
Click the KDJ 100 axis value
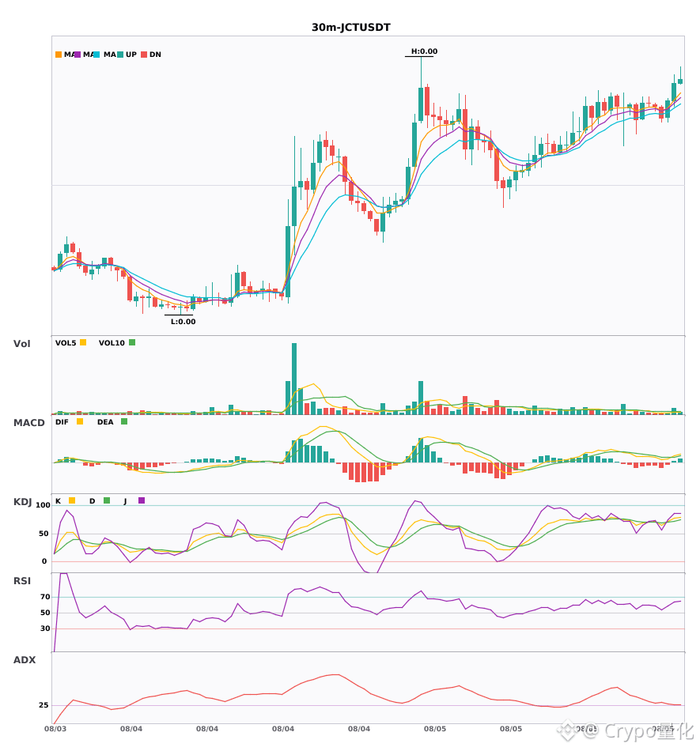(x=44, y=505)
